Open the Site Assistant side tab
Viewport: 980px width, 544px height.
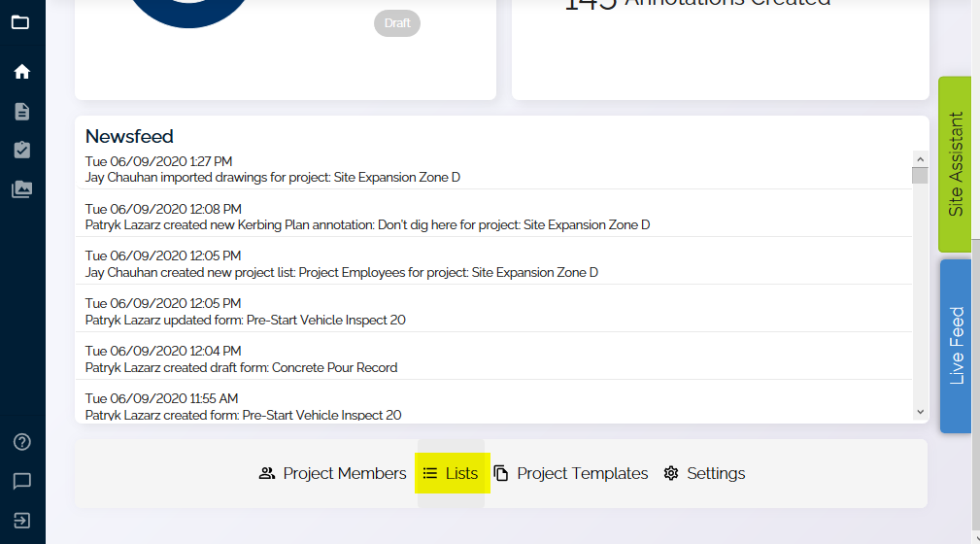tap(955, 164)
